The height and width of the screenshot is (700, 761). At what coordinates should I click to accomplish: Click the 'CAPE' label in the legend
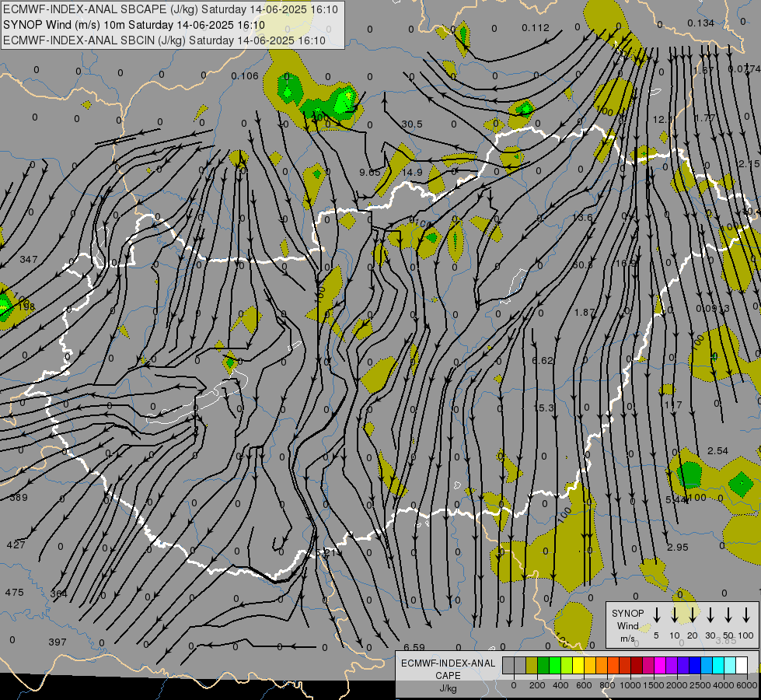[x=448, y=676]
